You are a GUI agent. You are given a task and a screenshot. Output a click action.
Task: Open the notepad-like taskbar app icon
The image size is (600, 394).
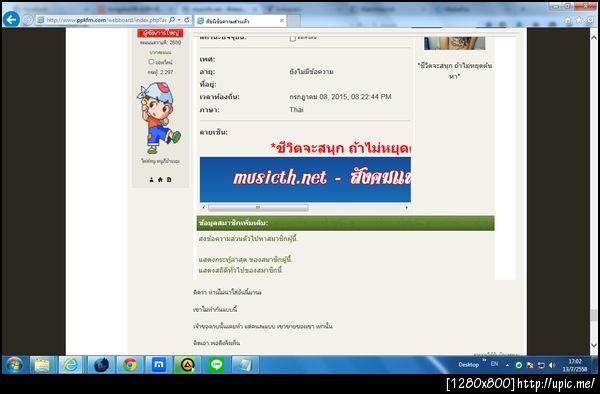click(x=245, y=365)
